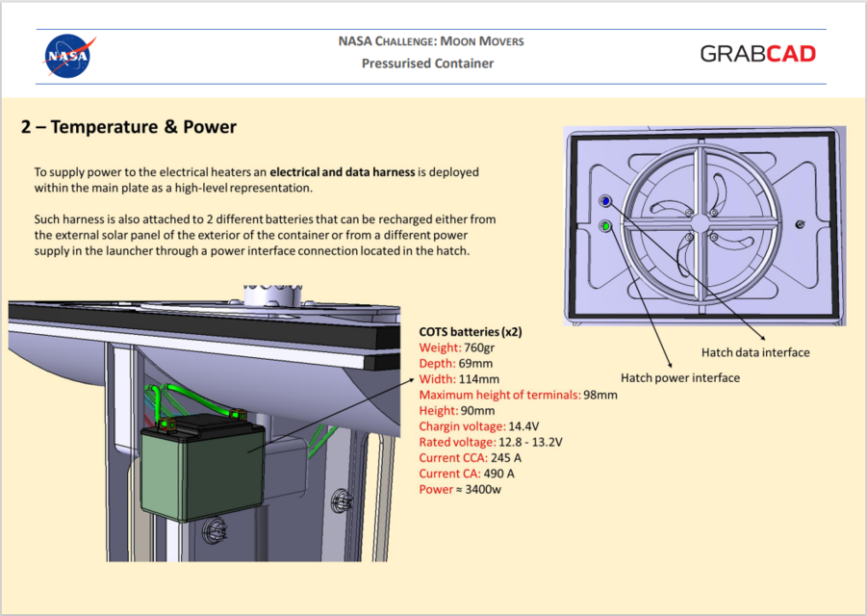Select the Hatch power interface label
The width and height of the screenshot is (867, 616).
(679, 377)
